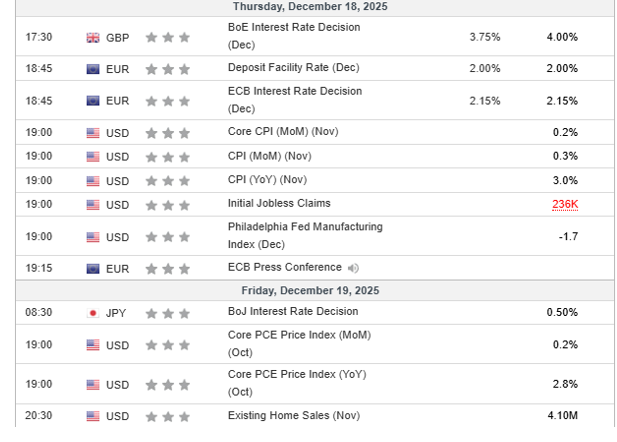Click the US flag in Core CPI (MoM) row

click(x=93, y=133)
